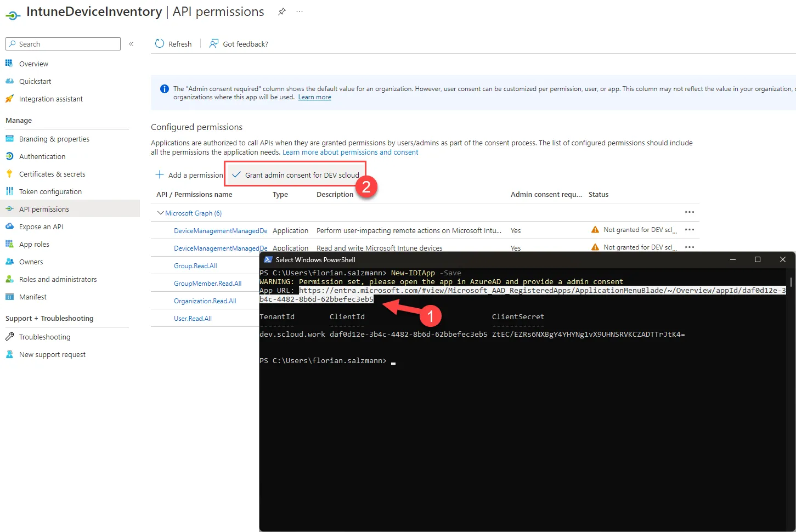Open the Authentication page
Viewport: 796px width, 532px height.
(x=42, y=156)
